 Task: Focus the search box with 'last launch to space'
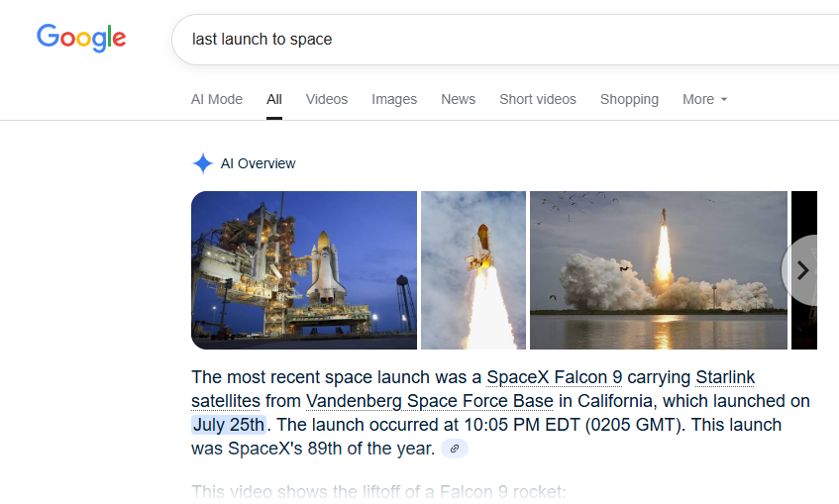(x=505, y=40)
